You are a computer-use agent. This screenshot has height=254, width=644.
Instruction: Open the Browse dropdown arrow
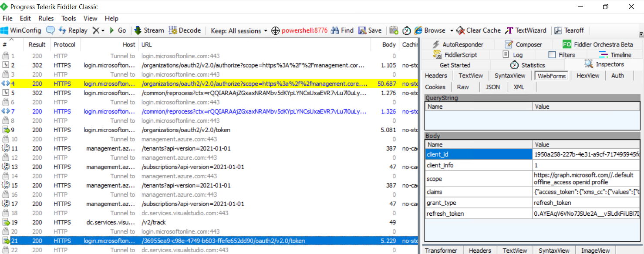(452, 30)
